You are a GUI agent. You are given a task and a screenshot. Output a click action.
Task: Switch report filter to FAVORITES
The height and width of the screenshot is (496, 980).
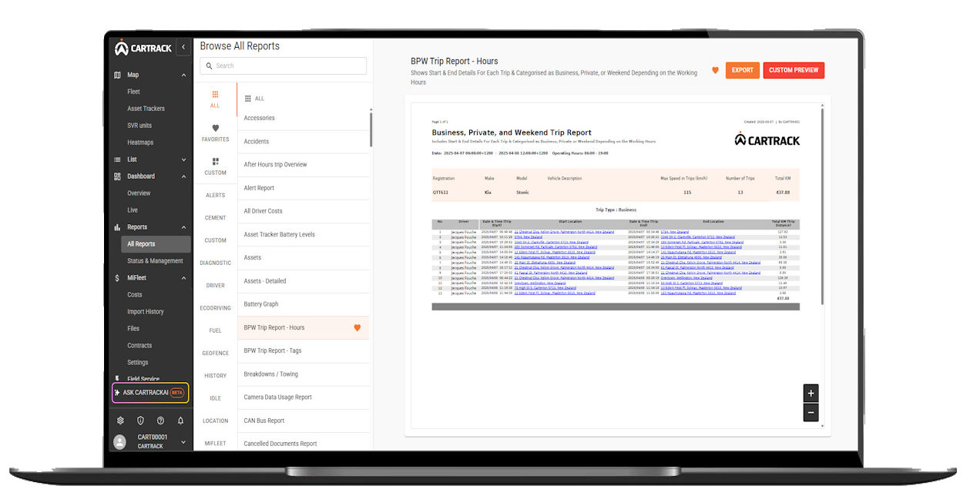click(215, 132)
